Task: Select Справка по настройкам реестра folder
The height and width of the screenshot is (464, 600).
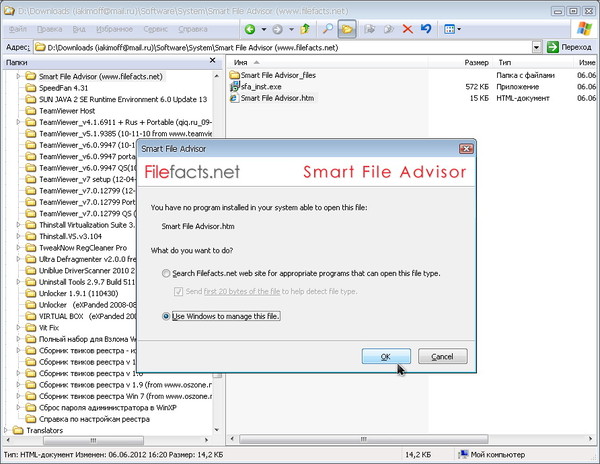Action: pos(94,419)
